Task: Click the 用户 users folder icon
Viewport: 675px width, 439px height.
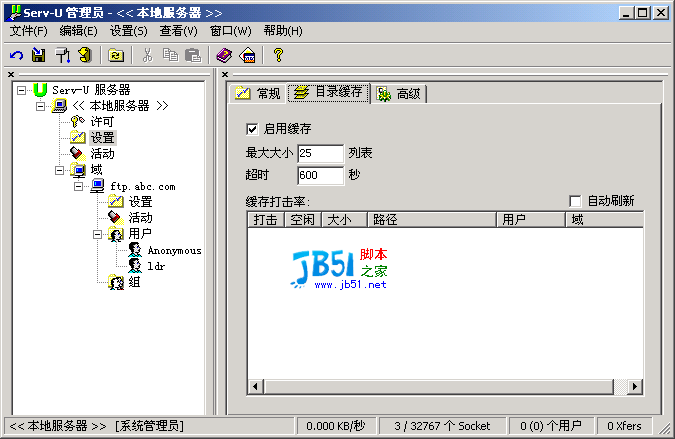Action: [x=116, y=234]
